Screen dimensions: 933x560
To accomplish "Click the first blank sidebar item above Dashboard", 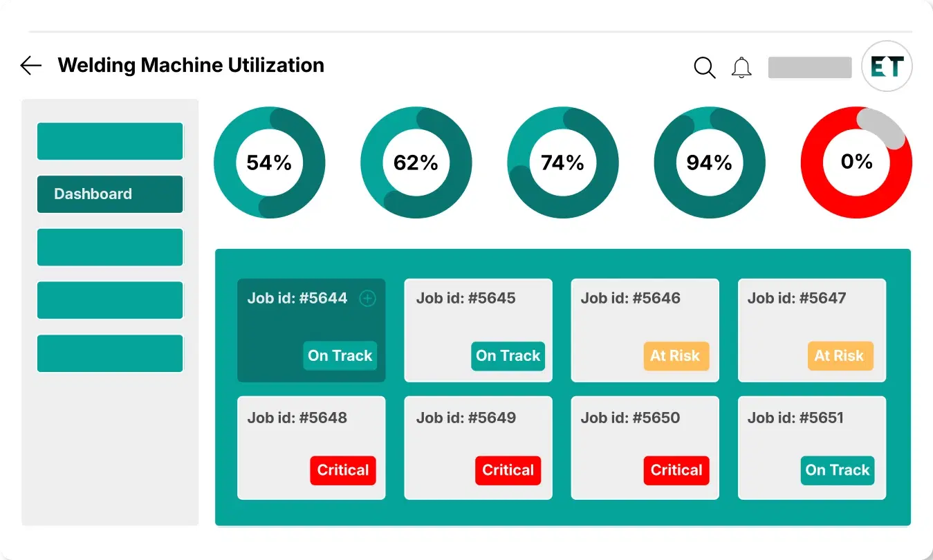I will [110, 141].
